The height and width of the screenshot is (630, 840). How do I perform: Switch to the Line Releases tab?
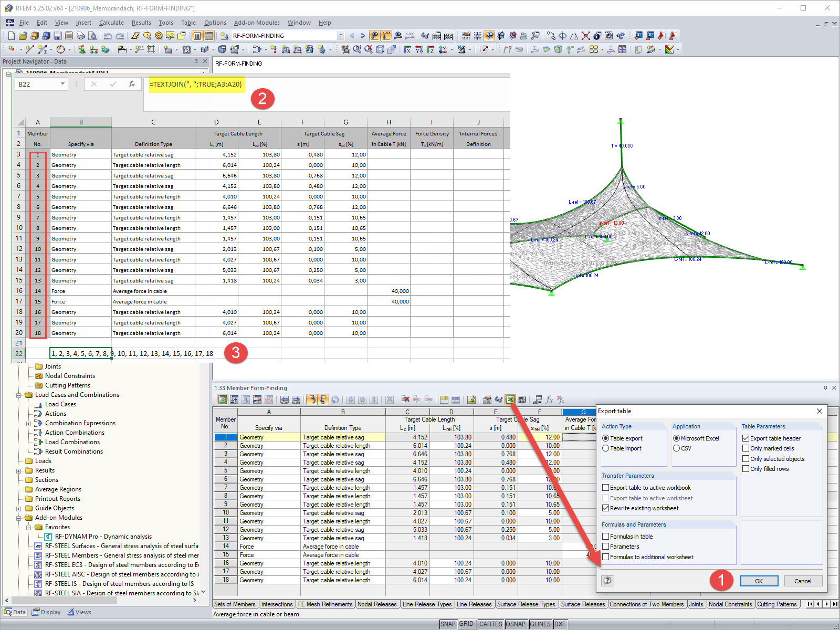click(x=474, y=604)
